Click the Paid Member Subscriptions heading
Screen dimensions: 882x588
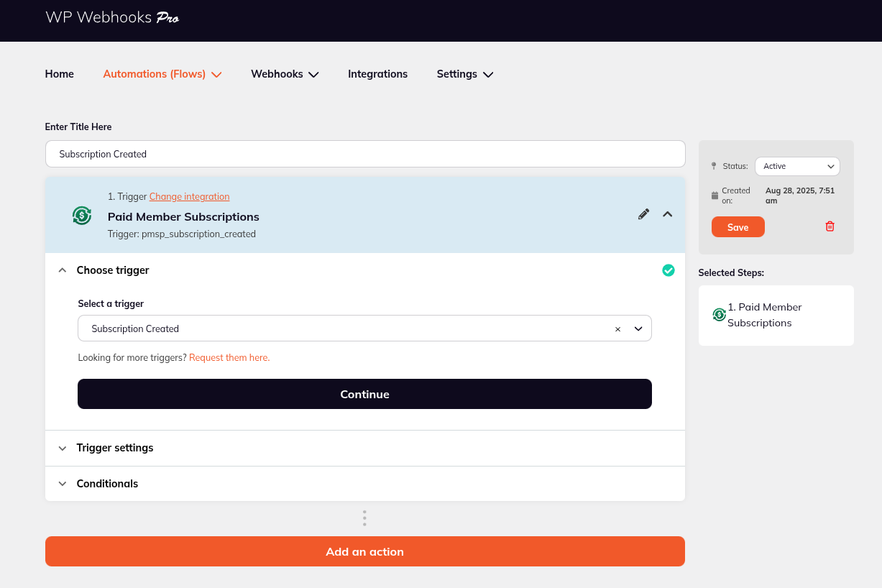coord(183,216)
